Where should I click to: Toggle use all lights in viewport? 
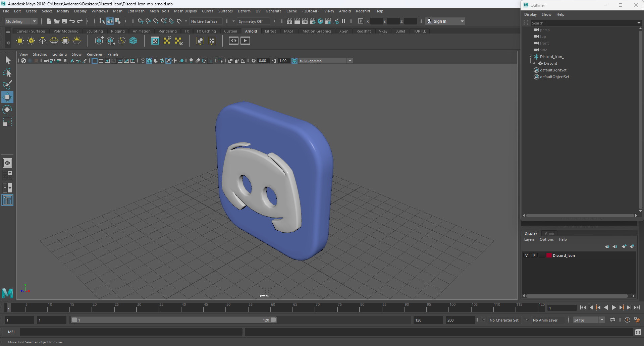(x=175, y=61)
